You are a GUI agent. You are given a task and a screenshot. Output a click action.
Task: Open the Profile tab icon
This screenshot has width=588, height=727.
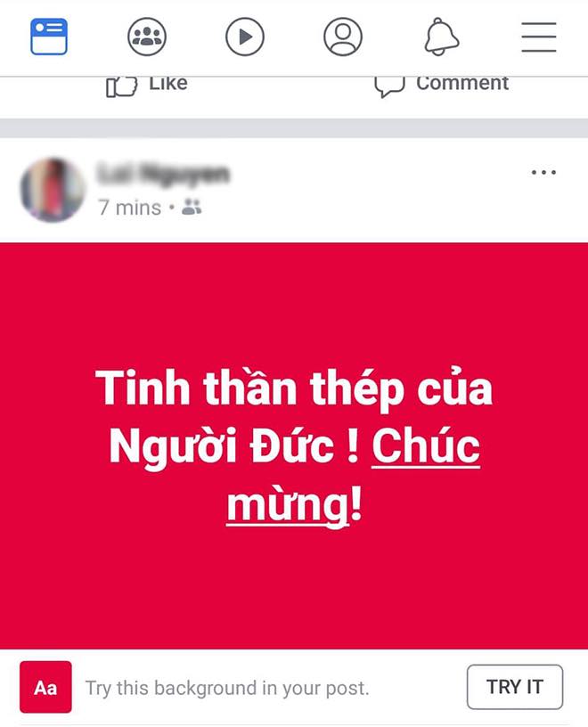click(343, 37)
